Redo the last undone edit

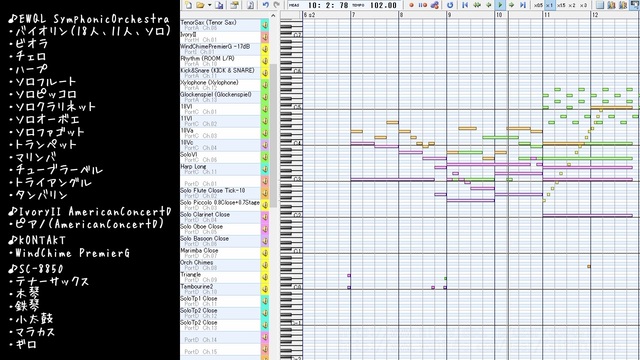(x=276, y=5)
